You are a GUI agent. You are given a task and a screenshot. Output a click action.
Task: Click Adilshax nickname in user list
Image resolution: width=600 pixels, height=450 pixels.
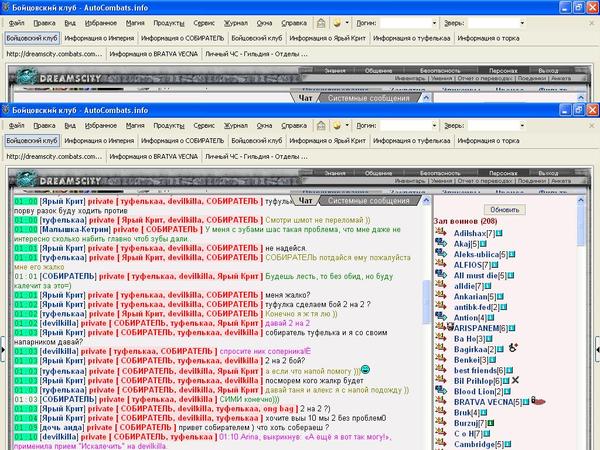pyautogui.click(x=470, y=233)
